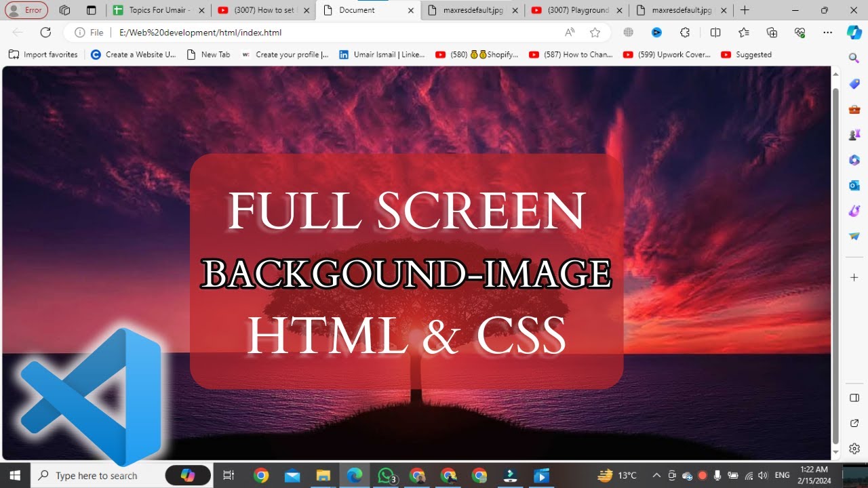Click the sidebar open-in-new-window icon
The height and width of the screenshot is (488, 868).
(854, 423)
